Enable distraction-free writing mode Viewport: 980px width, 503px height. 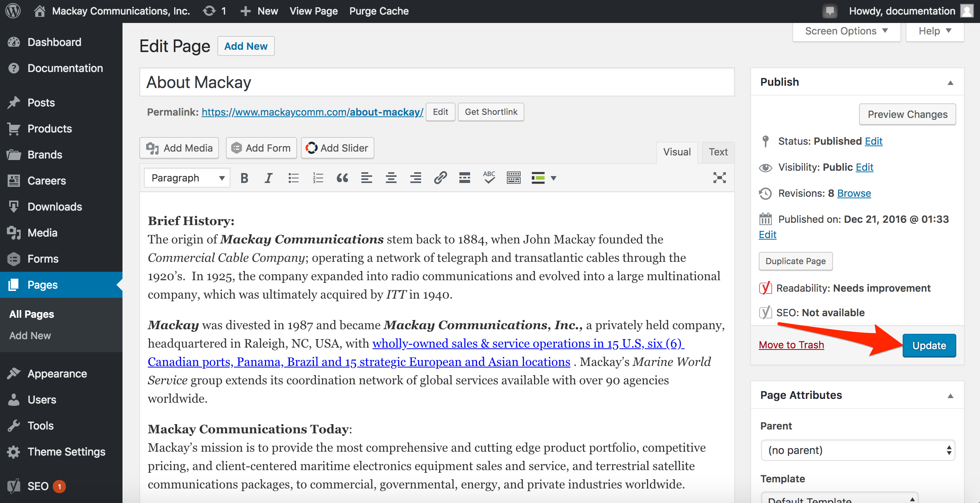(720, 178)
